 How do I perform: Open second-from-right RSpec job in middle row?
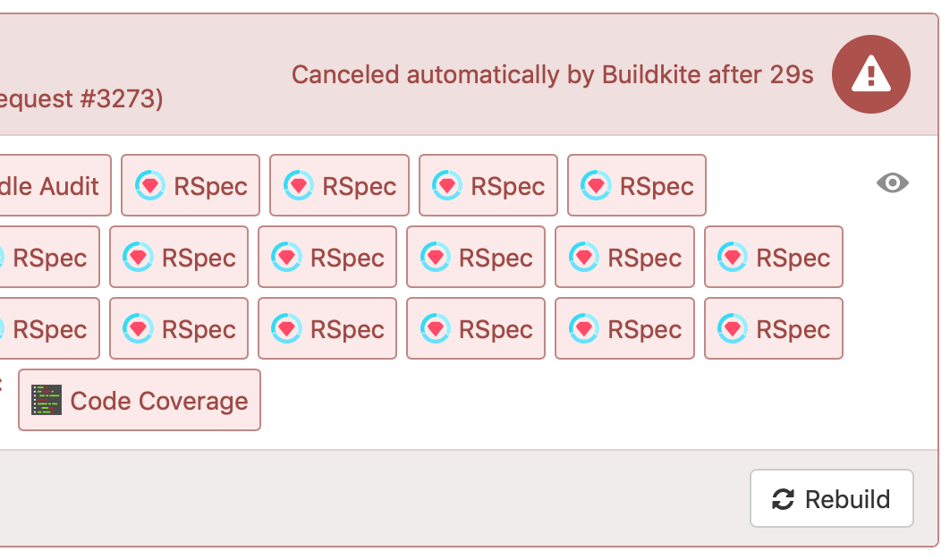point(624,258)
